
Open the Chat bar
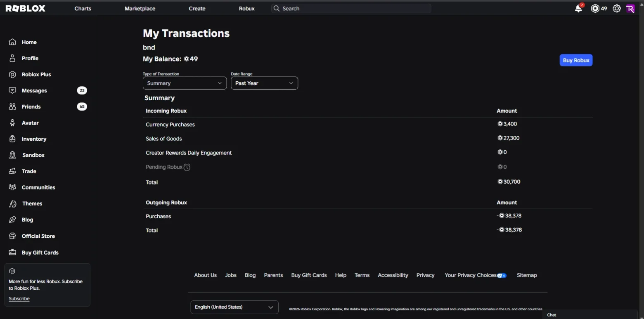590,314
